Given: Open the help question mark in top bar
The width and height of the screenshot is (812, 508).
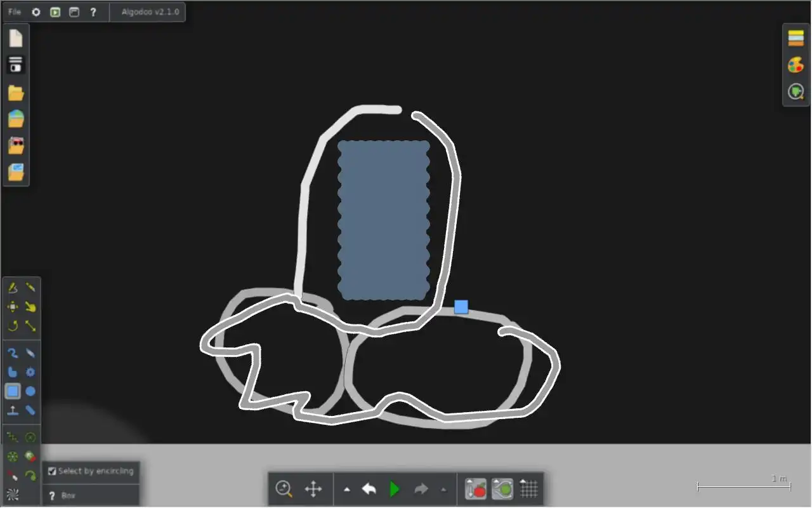Looking at the screenshot, I should 93,12.
